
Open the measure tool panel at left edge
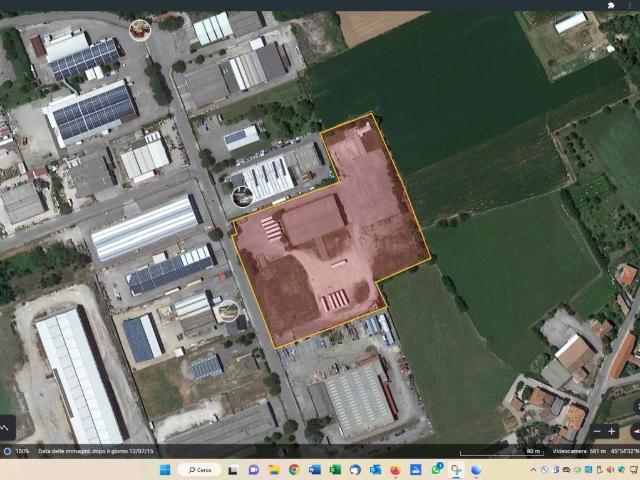[7, 427]
